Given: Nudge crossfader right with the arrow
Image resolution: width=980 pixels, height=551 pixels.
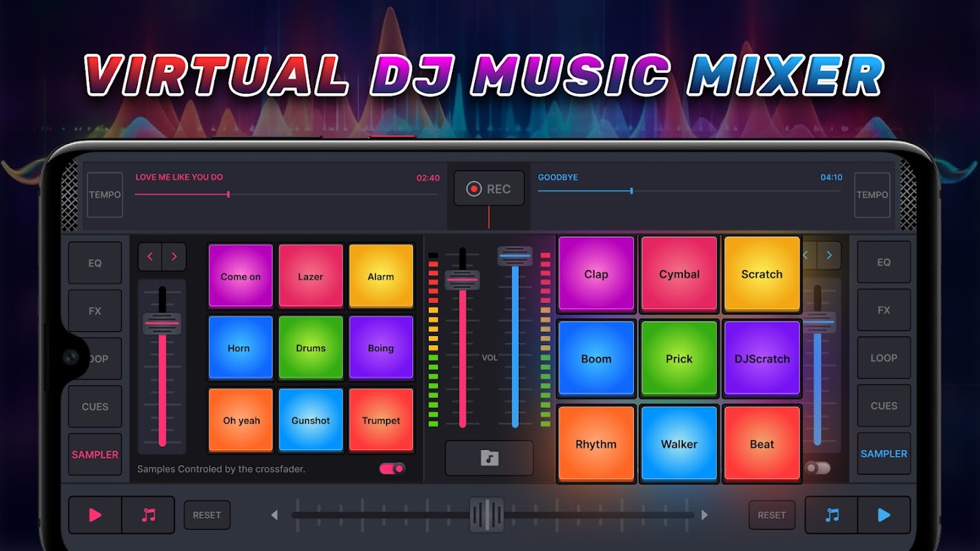Looking at the screenshot, I should tap(704, 515).
